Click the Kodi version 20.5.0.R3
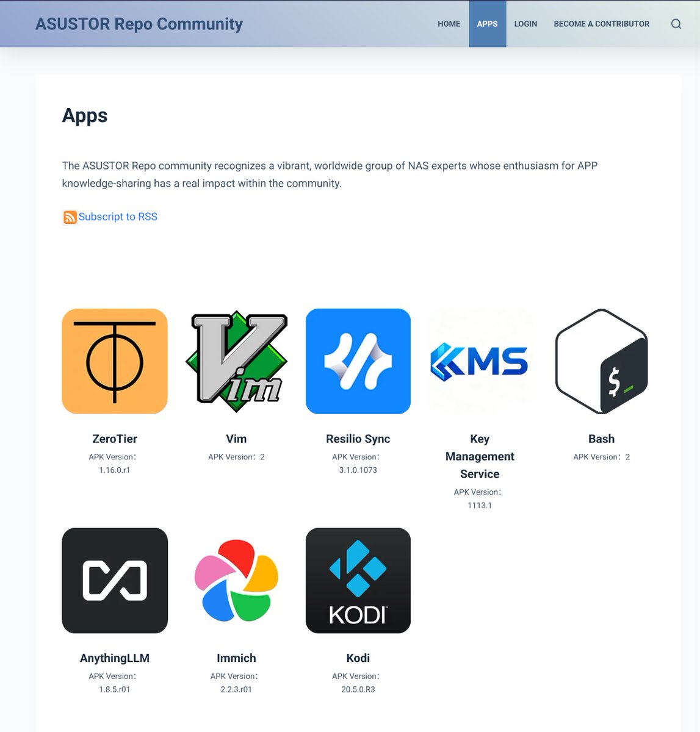This screenshot has width=700, height=732. [x=358, y=689]
